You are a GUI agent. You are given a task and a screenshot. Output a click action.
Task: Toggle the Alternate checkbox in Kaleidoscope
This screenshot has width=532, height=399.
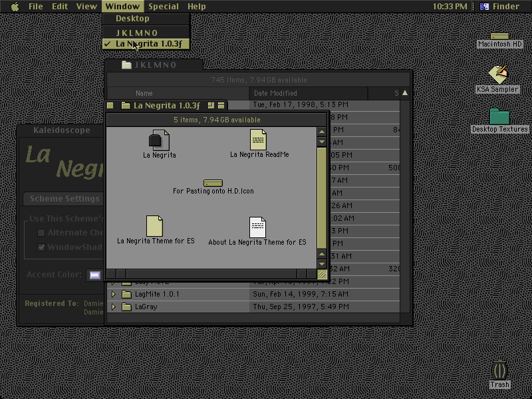pos(41,232)
